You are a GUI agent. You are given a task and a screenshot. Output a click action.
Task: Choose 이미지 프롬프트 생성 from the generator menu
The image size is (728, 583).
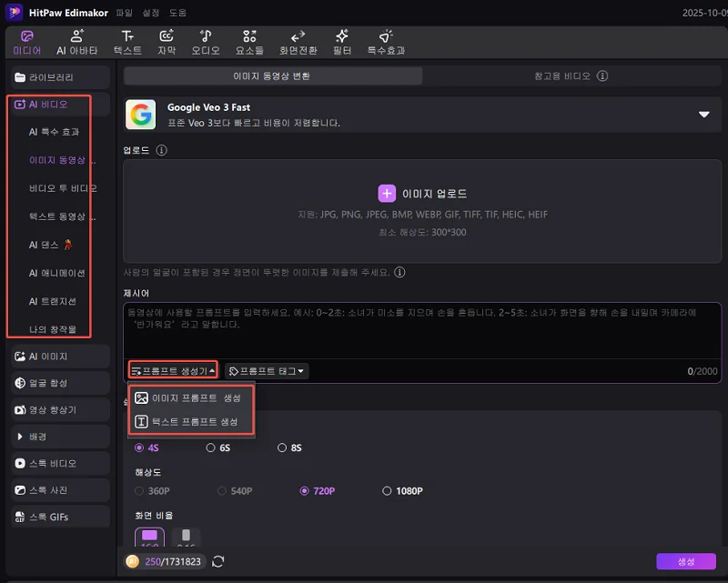(191, 399)
